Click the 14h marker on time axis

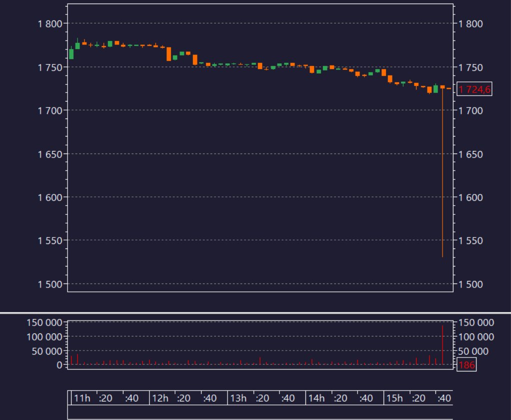click(316, 398)
